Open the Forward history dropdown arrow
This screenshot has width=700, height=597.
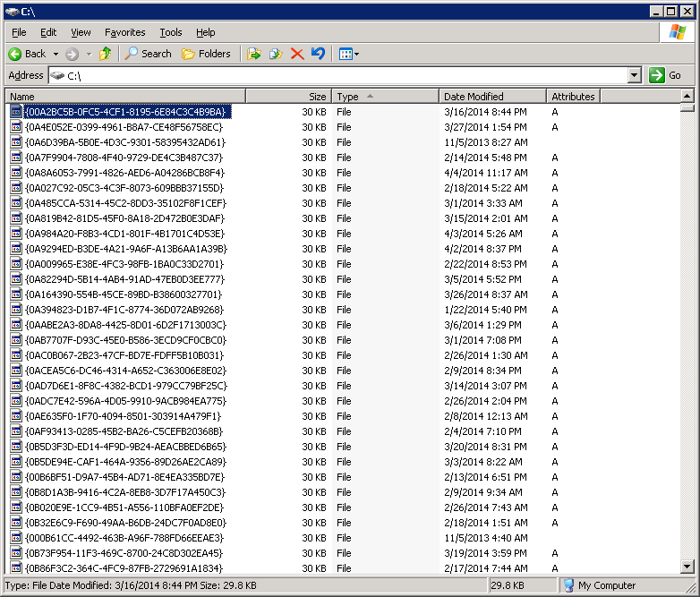pyautogui.click(x=89, y=54)
